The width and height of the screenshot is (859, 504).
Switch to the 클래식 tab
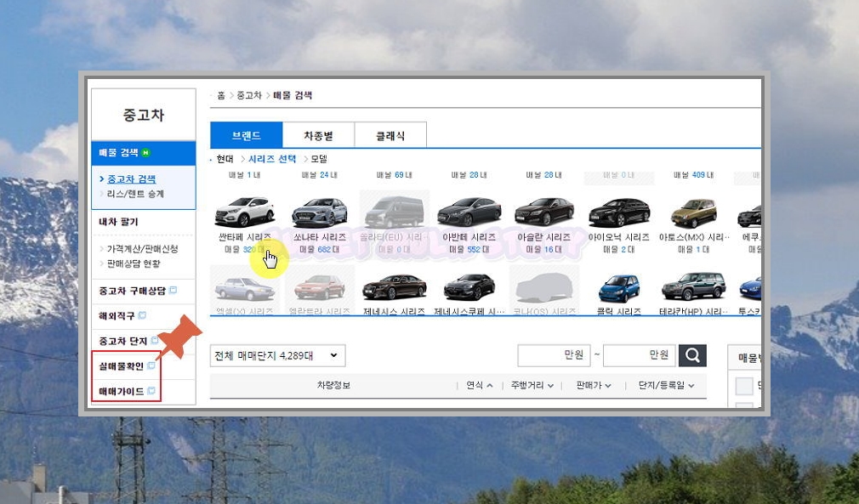(x=390, y=135)
